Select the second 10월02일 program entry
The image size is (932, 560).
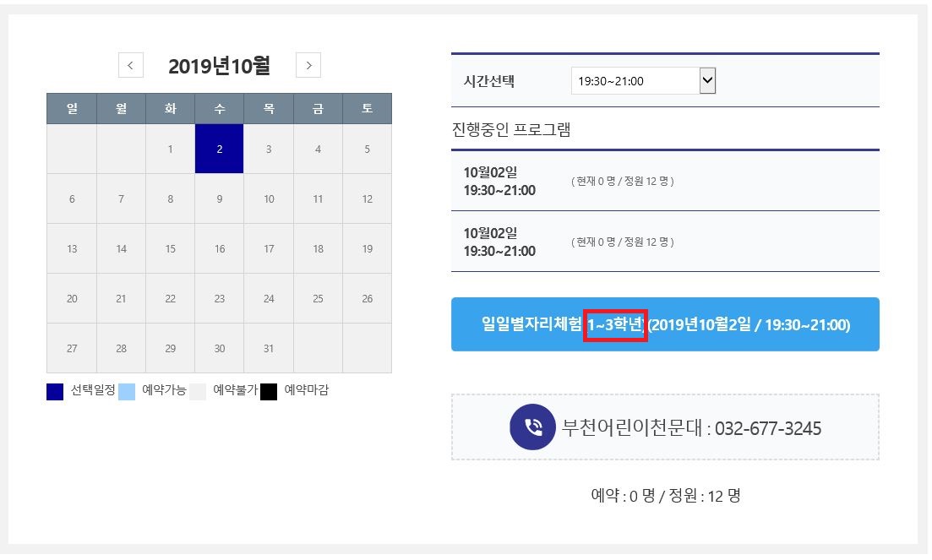pos(665,242)
